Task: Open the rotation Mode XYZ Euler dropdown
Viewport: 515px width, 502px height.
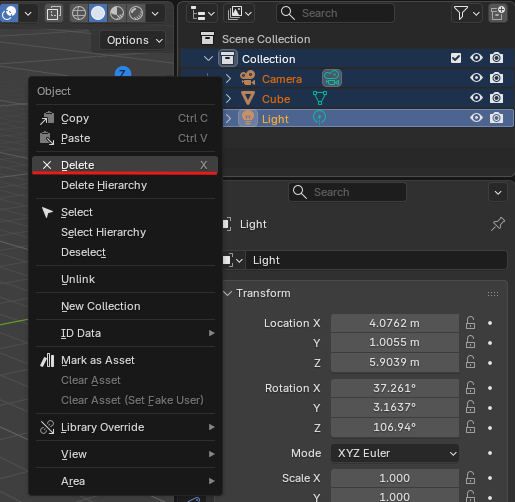Action: tap(395, 453)
